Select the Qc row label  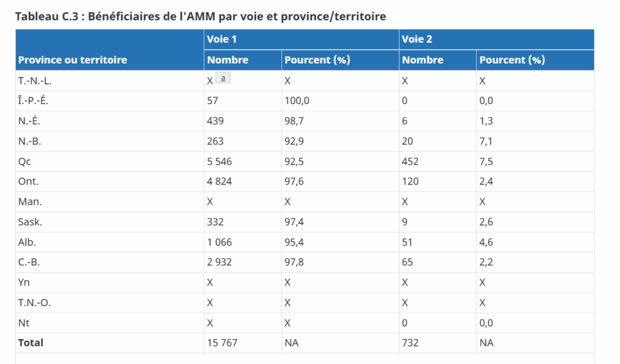point(24,161)
